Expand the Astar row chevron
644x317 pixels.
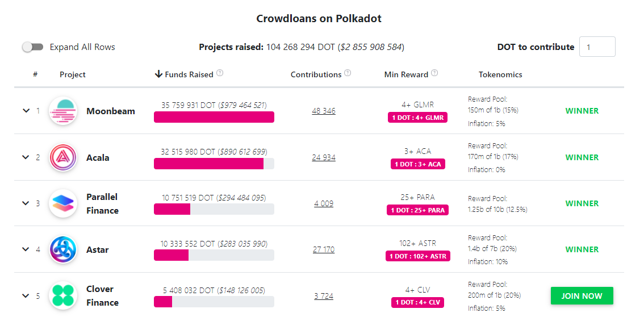(x=26, y=249)
